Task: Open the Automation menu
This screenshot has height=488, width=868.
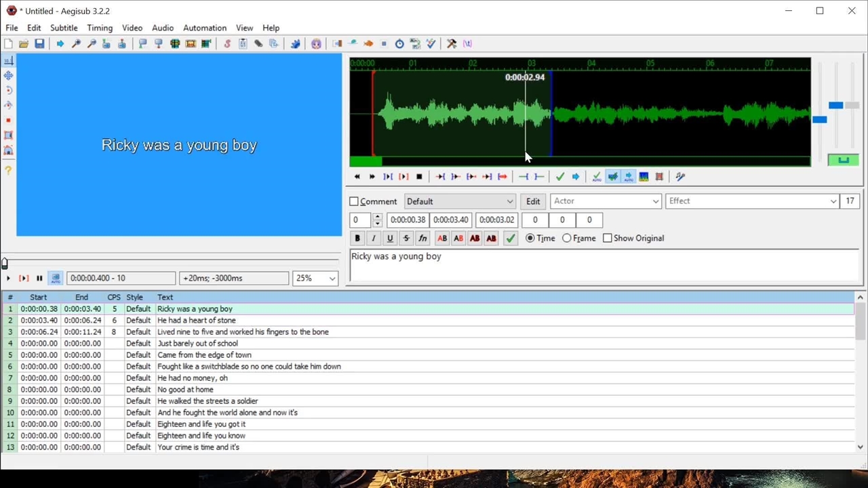Action: coord(205,28)
